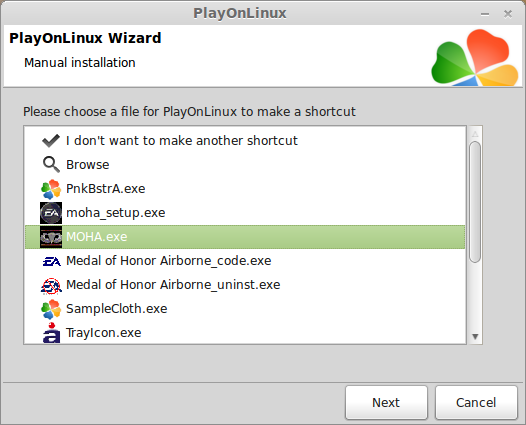This screenshot has height=425, width=526.
Task: Click the SampleCloth.exe clover icon
Action: coord(51,309)
